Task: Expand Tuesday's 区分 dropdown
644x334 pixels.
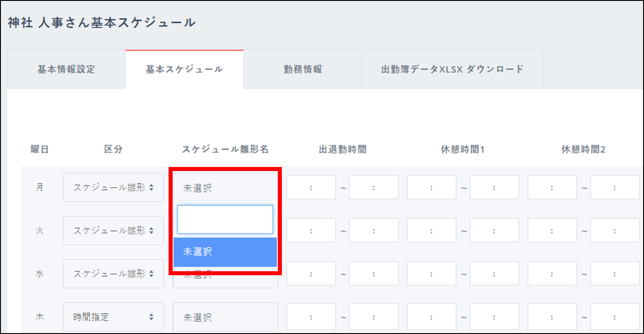Action: pos(113,230)
